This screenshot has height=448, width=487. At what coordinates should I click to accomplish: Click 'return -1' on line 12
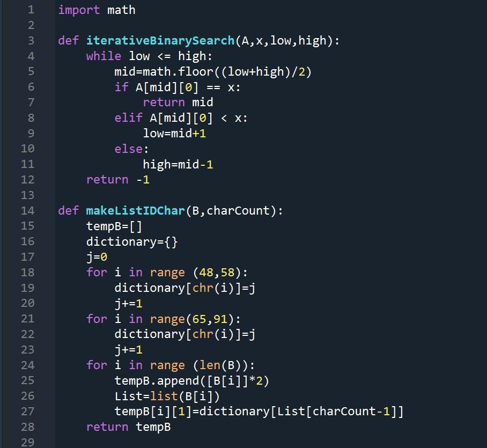(117, 180)
